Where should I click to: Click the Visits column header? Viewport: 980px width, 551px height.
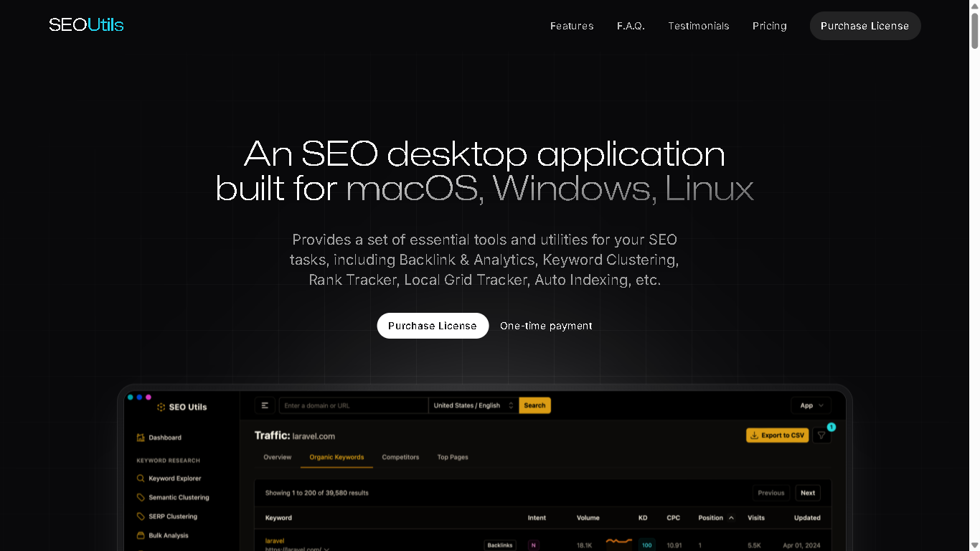(756, 517)
